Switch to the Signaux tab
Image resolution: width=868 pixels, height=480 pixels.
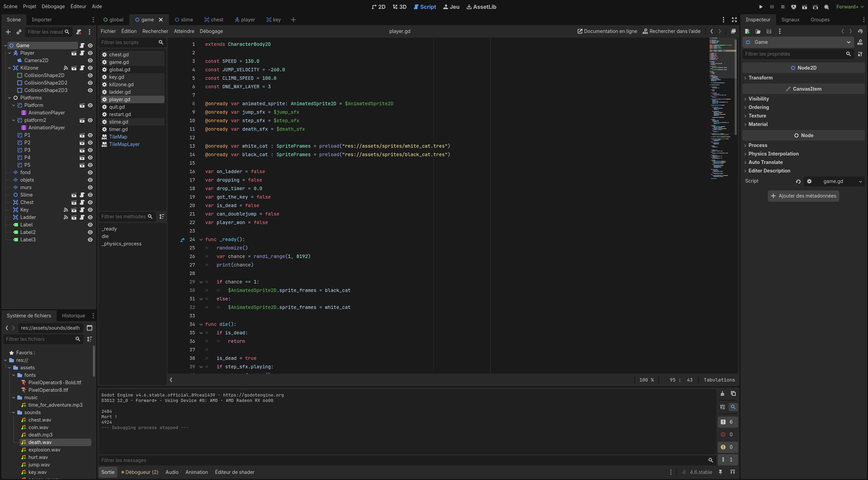pos(790,20)
